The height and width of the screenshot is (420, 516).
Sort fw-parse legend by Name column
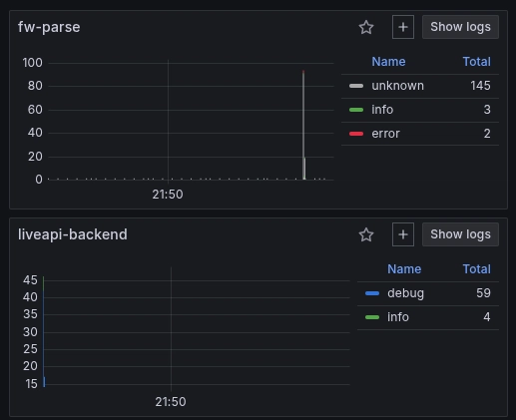coord(388,62)
